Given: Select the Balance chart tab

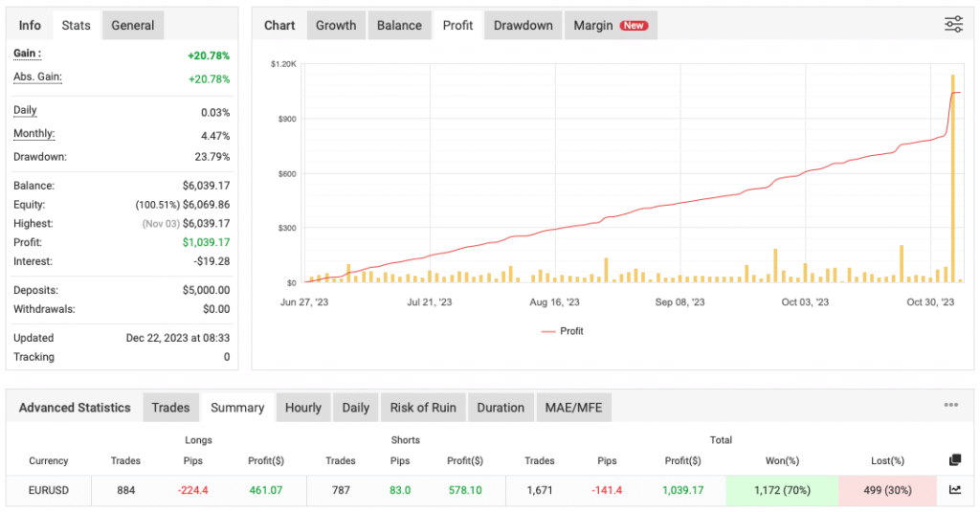Looking at the screenshot, I should 399,26.
